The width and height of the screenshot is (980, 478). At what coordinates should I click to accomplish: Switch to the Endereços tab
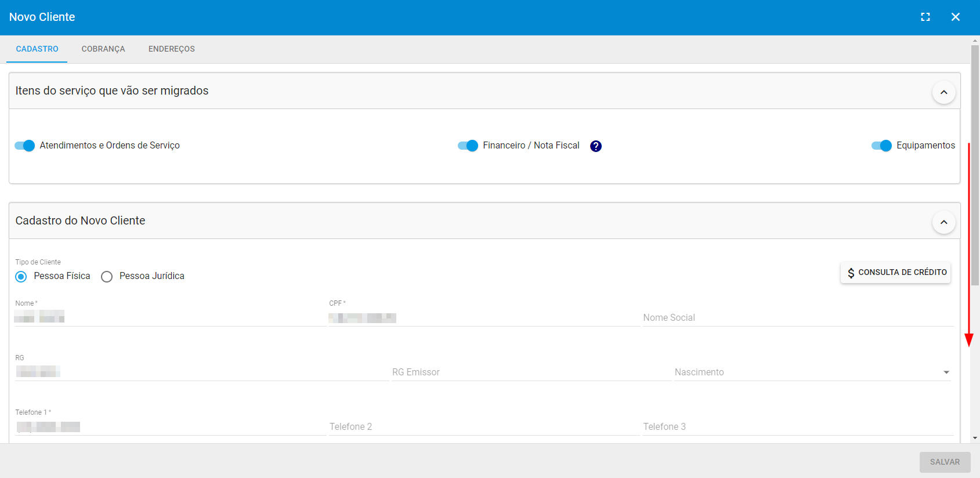pos(172,49)
